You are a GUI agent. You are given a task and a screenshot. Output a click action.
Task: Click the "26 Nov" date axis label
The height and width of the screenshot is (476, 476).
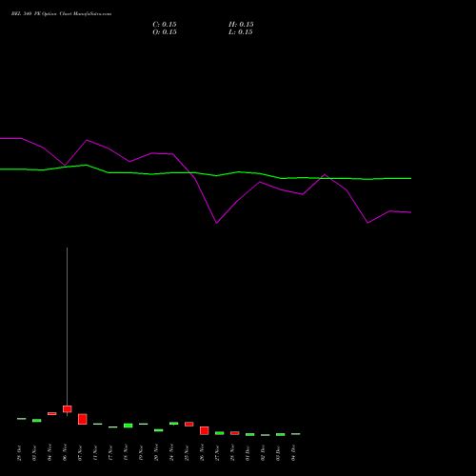(x=202, y=453)
